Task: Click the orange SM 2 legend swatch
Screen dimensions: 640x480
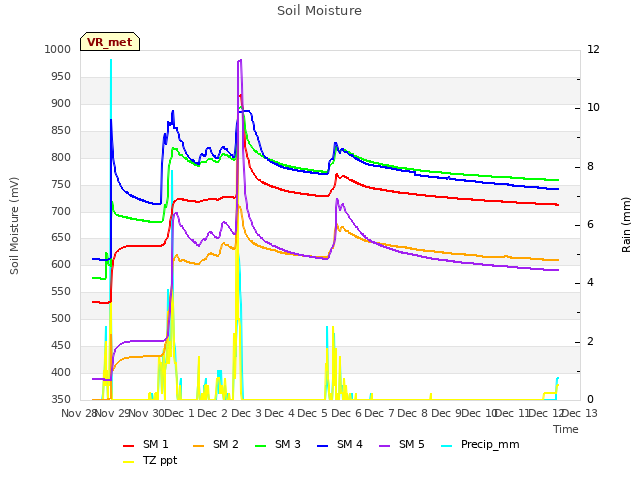Action: pos(199,446)
